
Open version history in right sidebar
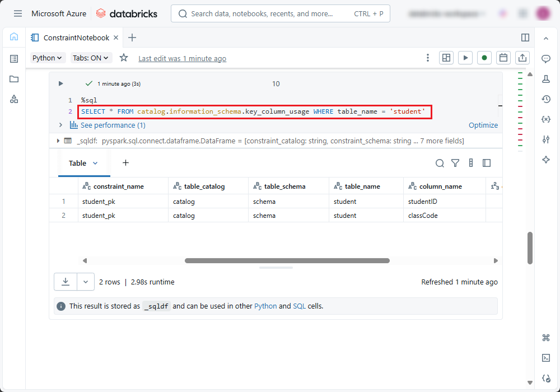click(546, 99)
